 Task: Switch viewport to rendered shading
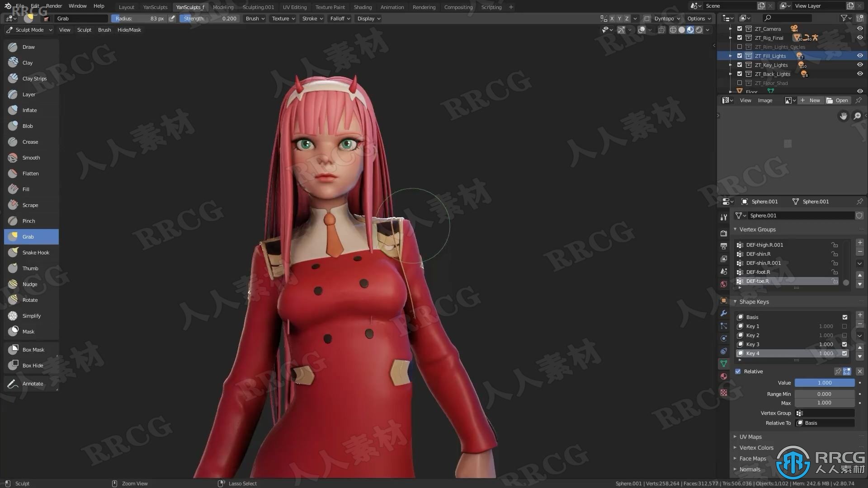pos(699,30)
